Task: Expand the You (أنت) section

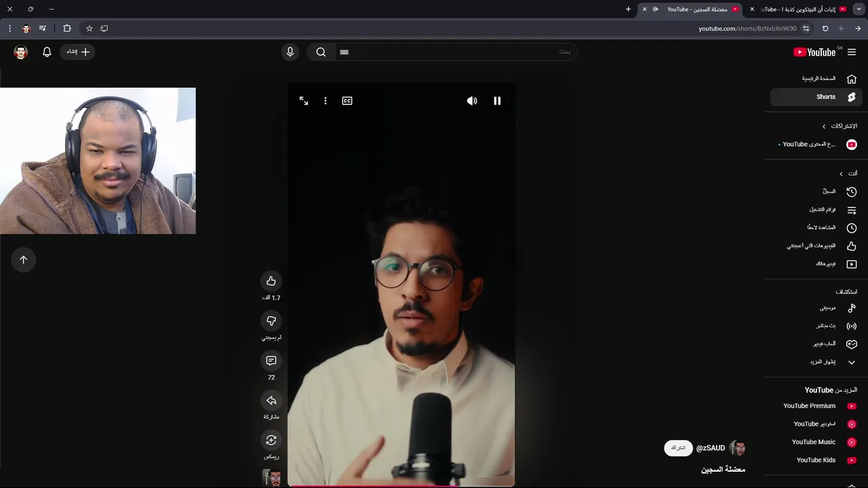Action: [848, 174]
